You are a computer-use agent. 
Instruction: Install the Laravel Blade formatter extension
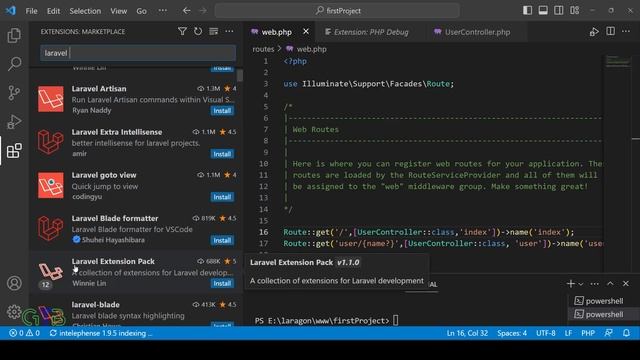click(x=222, y=240)
